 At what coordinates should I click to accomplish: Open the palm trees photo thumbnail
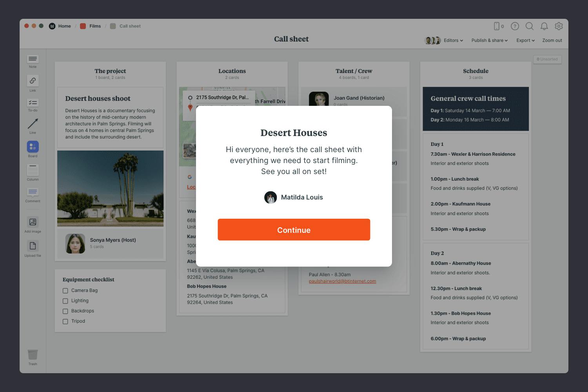(x=110, y=189)
